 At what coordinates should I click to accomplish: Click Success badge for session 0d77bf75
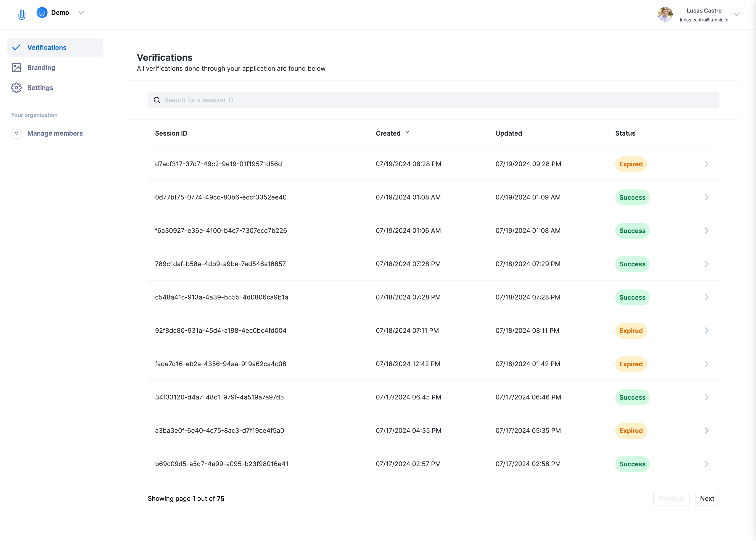tap(632, 197)
